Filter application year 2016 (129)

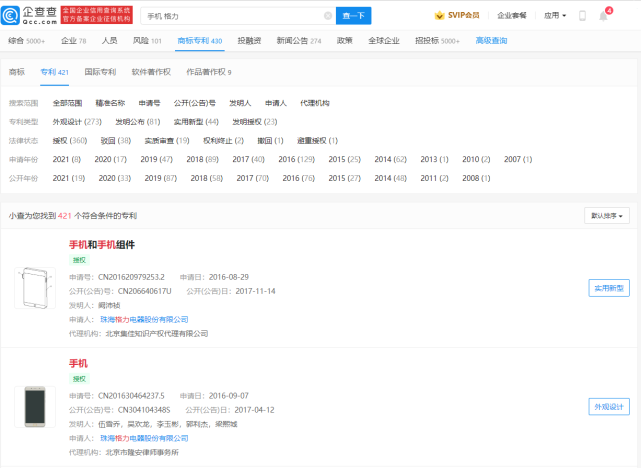[296, 159]
